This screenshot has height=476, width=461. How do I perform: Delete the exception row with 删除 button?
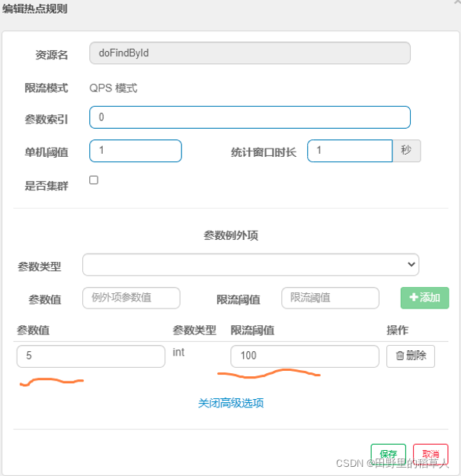(411, 356)
